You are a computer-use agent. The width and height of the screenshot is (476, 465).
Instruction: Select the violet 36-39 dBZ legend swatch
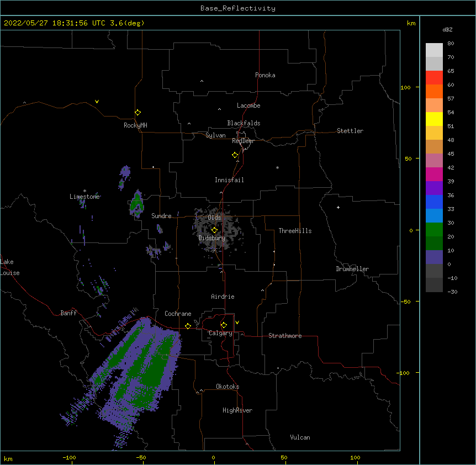click(x=434, y=188)
